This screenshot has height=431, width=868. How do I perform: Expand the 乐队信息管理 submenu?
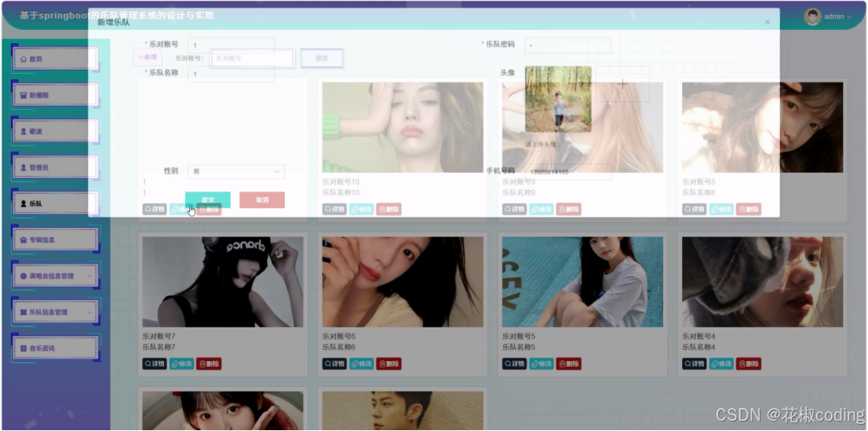tap(55, 312)
